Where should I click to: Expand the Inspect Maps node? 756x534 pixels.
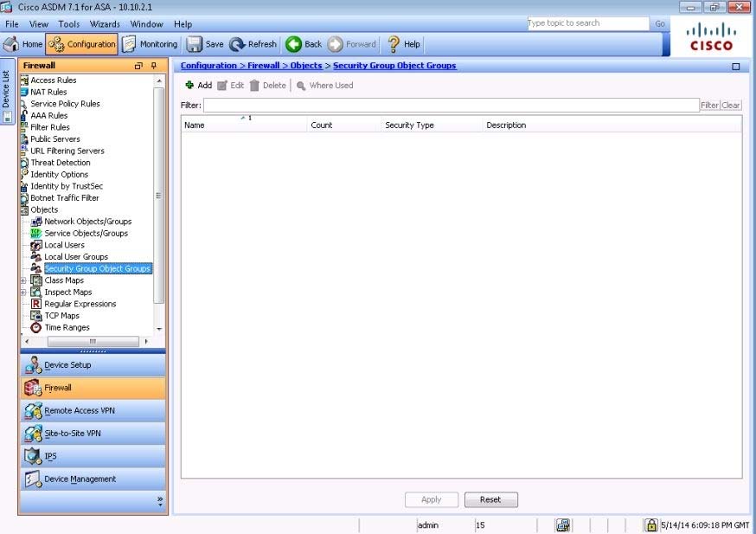[x=23, y=293]
